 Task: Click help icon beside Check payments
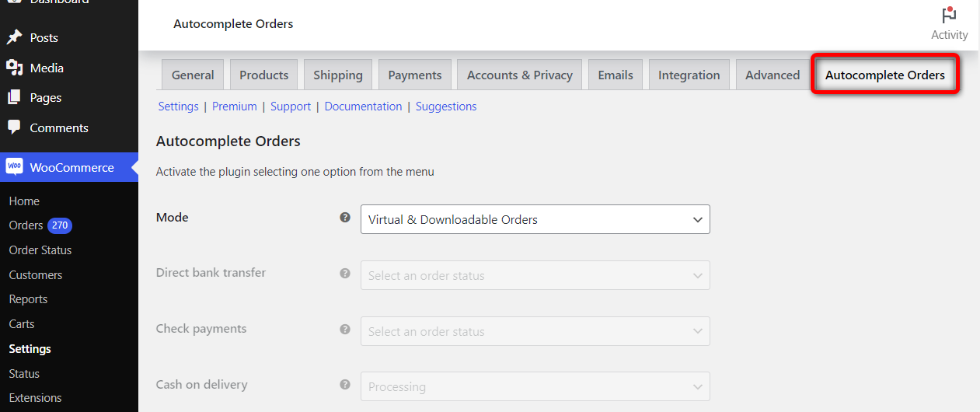pos(345,329)
